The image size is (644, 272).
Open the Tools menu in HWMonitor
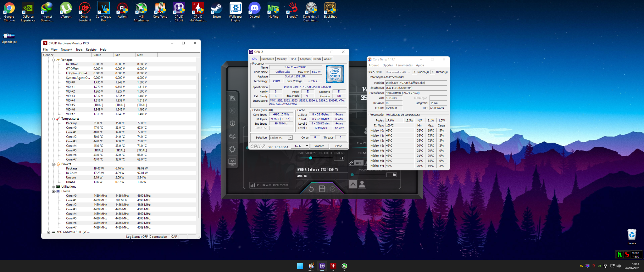pyautogui.click(x=79, y=50)
